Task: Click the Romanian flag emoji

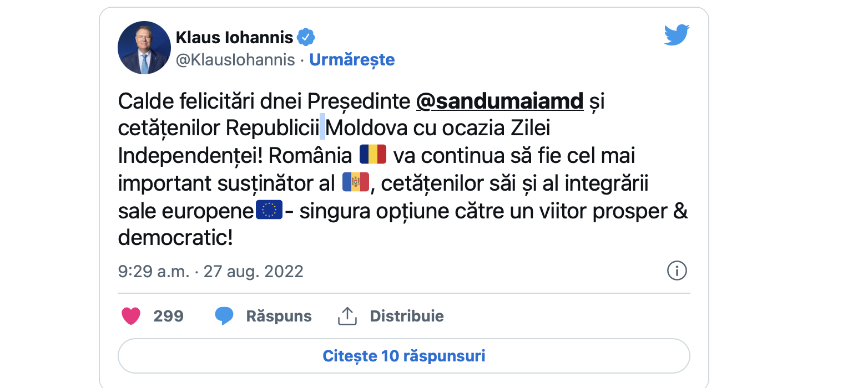Action: (x=372, y=155)
